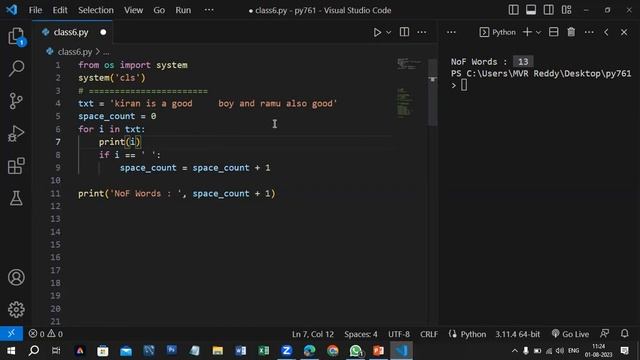
Task: Start Go Live server
Action: (570, 334)
